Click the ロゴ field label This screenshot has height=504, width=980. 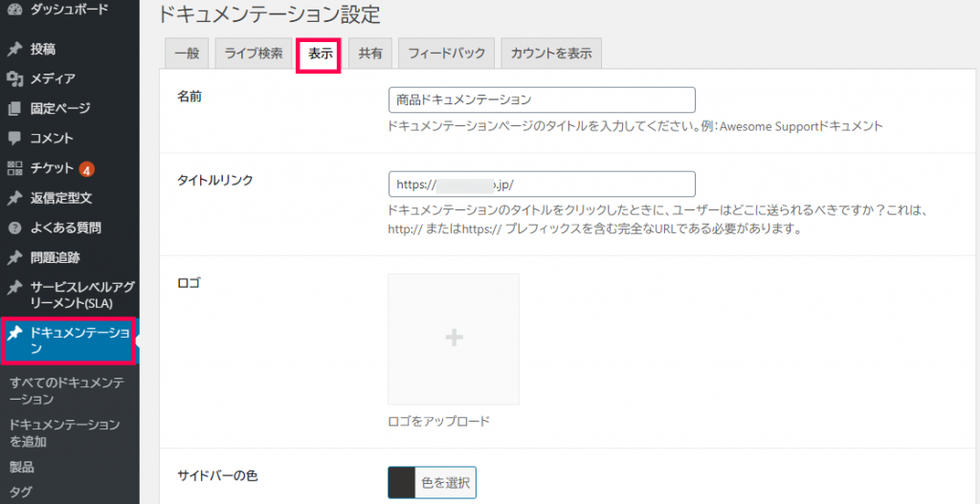pyautogui.click(x=189, y=283)
